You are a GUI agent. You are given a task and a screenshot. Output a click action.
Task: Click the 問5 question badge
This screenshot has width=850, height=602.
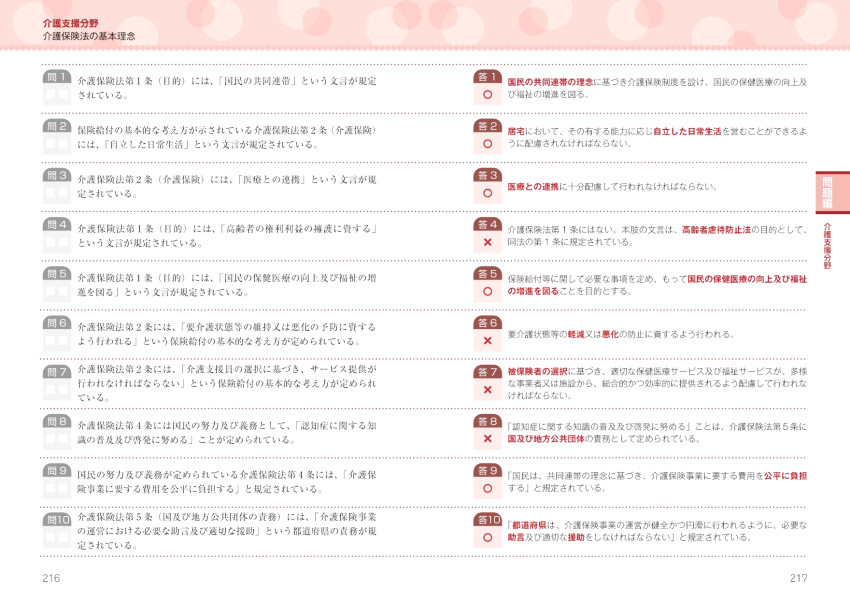56,273
